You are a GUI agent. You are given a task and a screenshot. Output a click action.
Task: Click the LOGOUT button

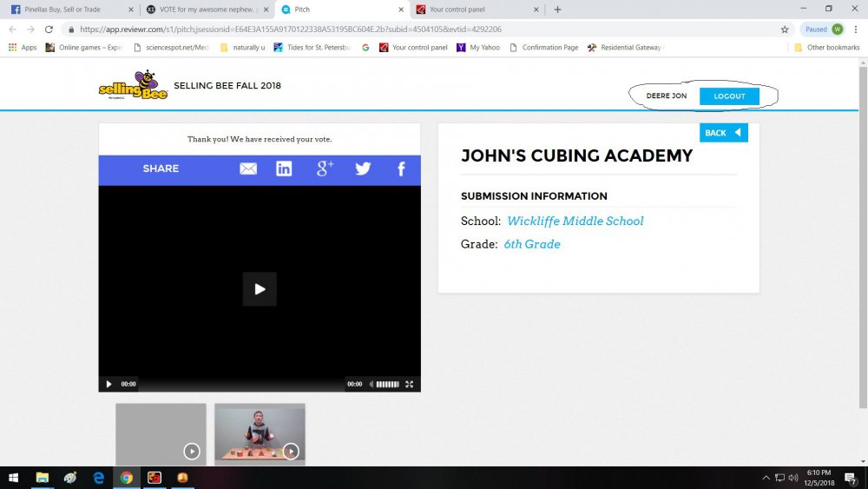729,96
